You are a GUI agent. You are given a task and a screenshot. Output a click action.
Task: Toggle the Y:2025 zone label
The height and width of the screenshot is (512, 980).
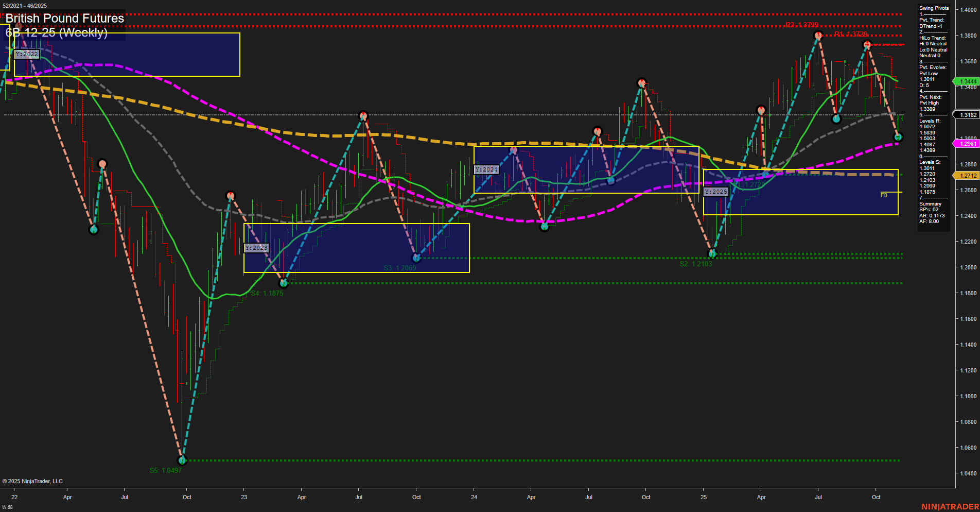pos(716,192)
